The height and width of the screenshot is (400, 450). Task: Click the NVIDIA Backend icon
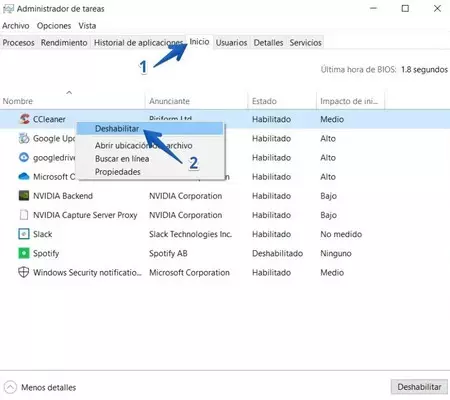click(x=24, y=196)
